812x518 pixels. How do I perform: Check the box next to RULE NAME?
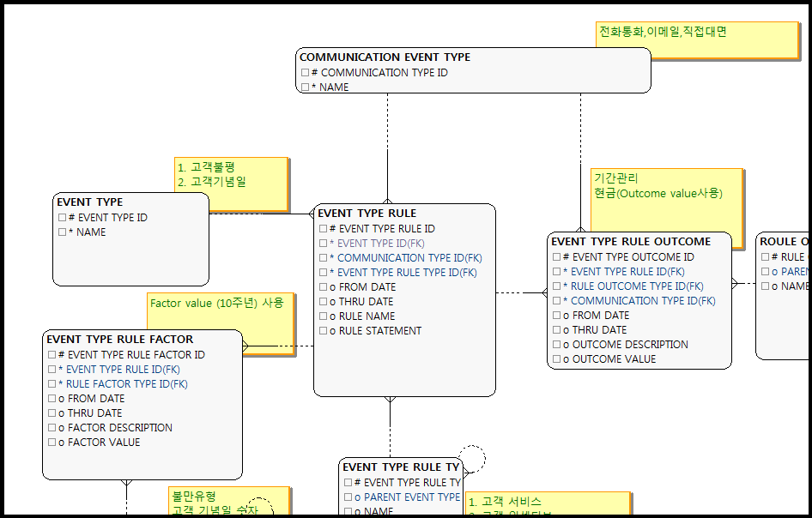click(323, 316)
